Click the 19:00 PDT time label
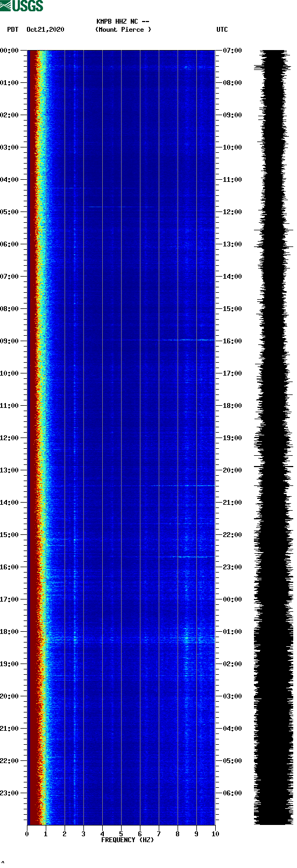 tap(10, 664)
